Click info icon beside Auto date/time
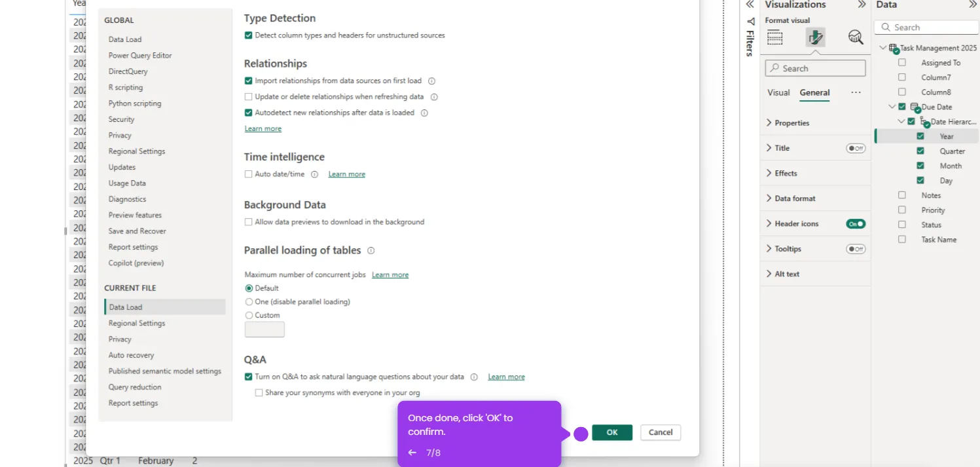Image resolution: width=980 pixels, height=467 pixels. coord(314,174)
